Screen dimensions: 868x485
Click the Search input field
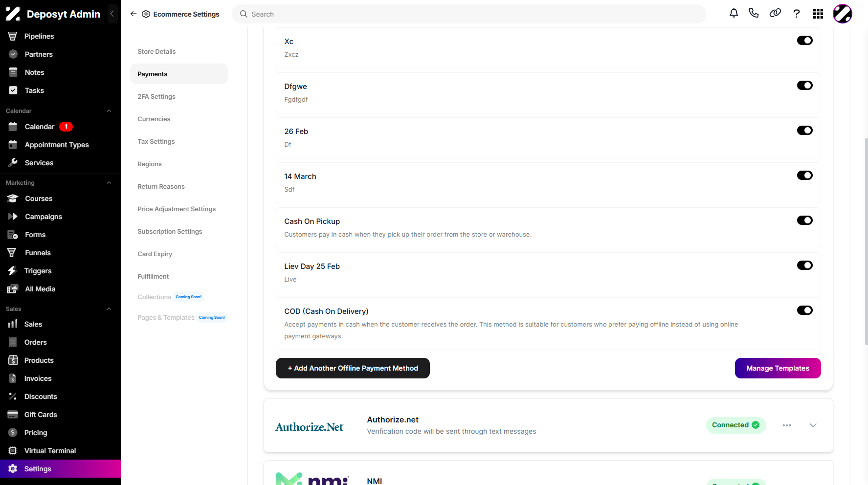[469, 14]
